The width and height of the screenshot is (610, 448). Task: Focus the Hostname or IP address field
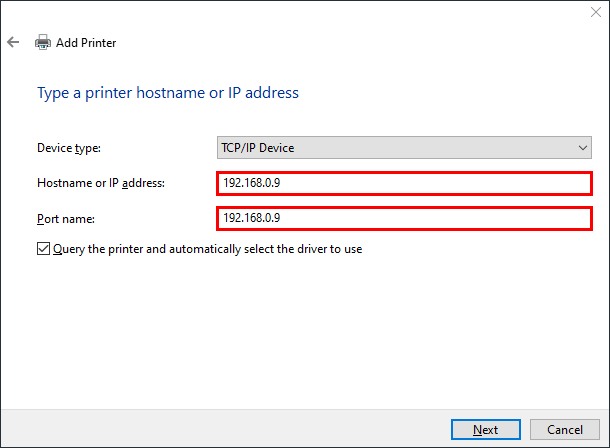pyautogui.click(x=404, y=183)
